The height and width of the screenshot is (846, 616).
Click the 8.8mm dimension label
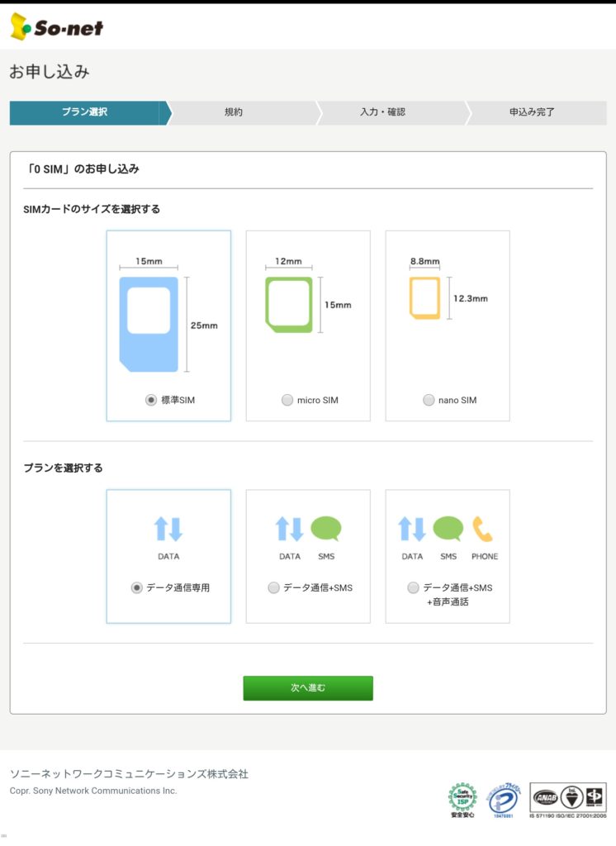425,261
